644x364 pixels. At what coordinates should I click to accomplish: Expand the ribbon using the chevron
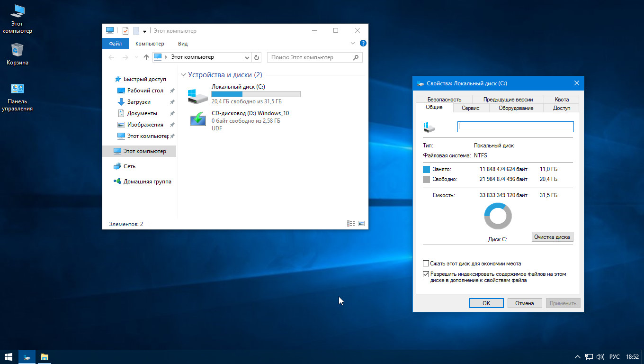coord(353,43)
